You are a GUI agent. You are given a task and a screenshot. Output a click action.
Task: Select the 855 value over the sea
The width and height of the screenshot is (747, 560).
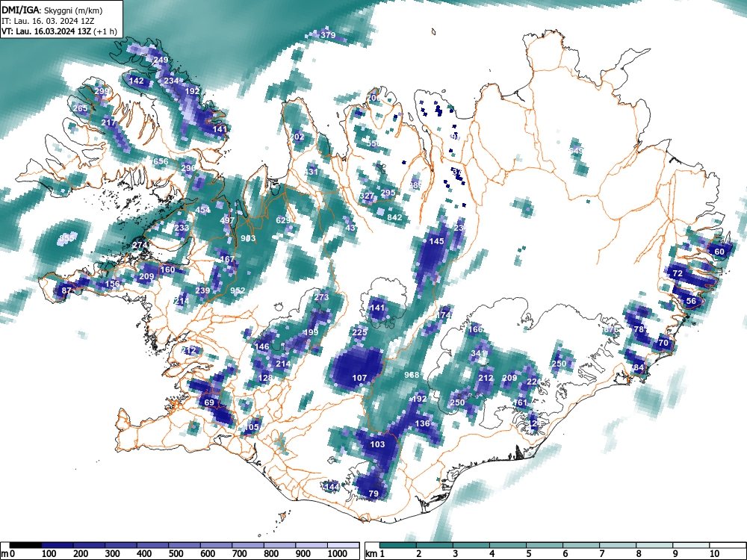[x=67, y=237]
